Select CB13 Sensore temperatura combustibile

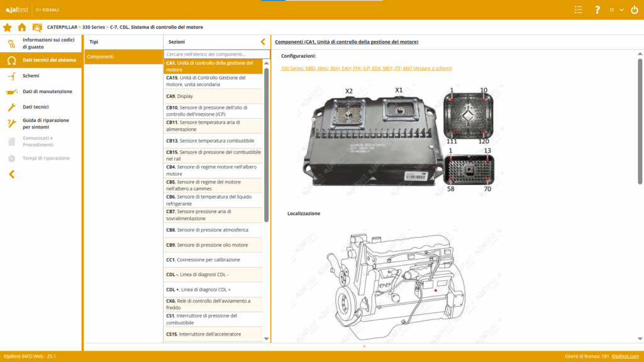tap(213, 141)
